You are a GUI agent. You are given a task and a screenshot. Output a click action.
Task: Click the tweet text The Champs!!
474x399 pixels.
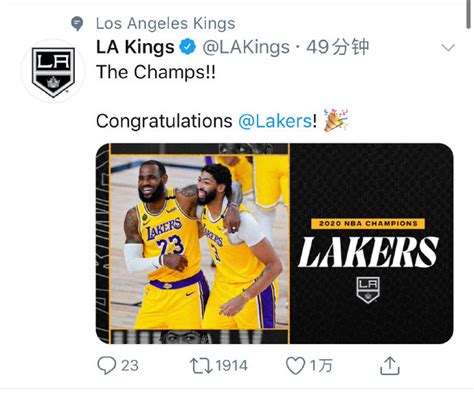[156, 72]
